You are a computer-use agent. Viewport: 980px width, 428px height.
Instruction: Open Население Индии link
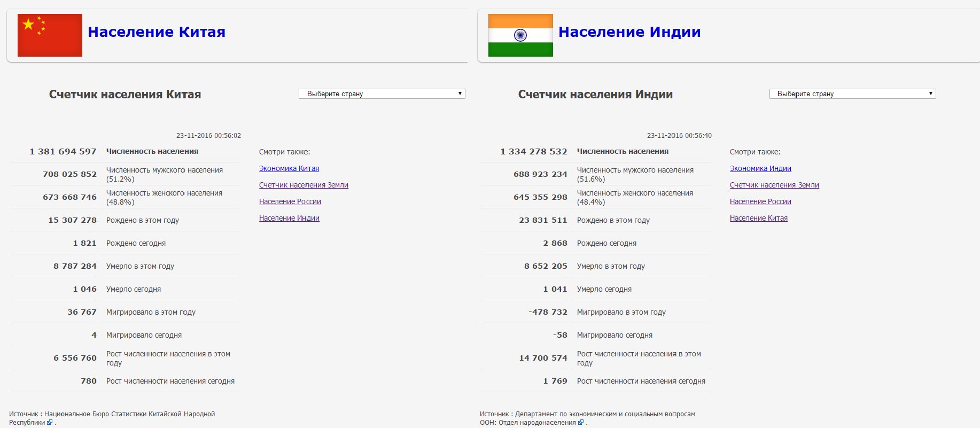[289, 218]
